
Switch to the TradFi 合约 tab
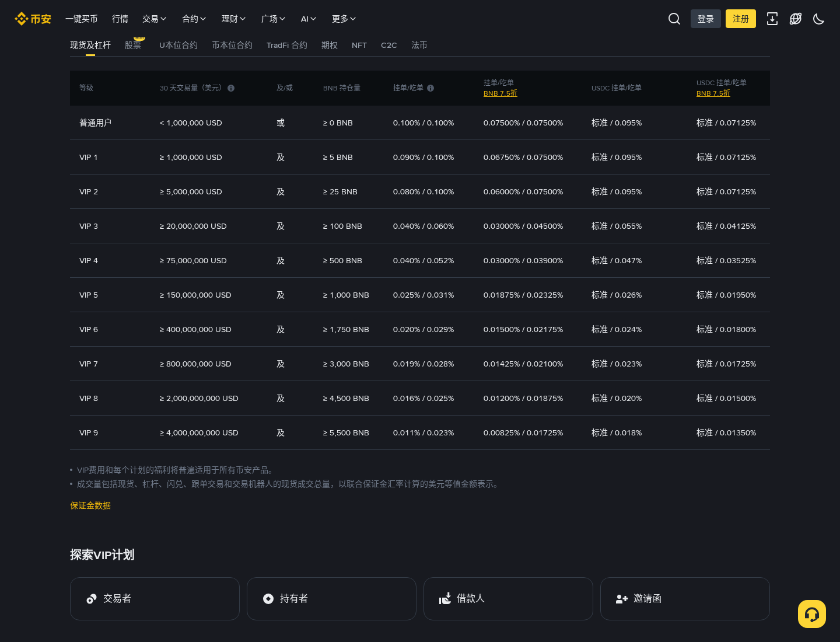[x=287, y=45]
